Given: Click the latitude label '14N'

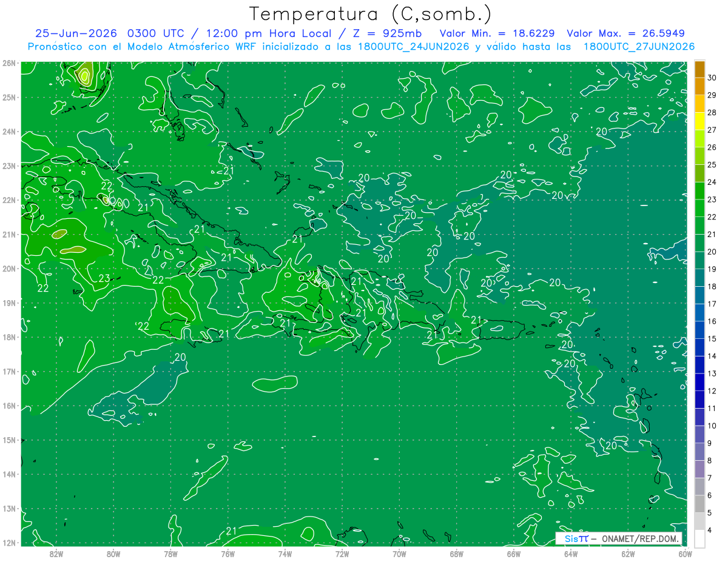Looking at the screenshot, I should 9,474.
